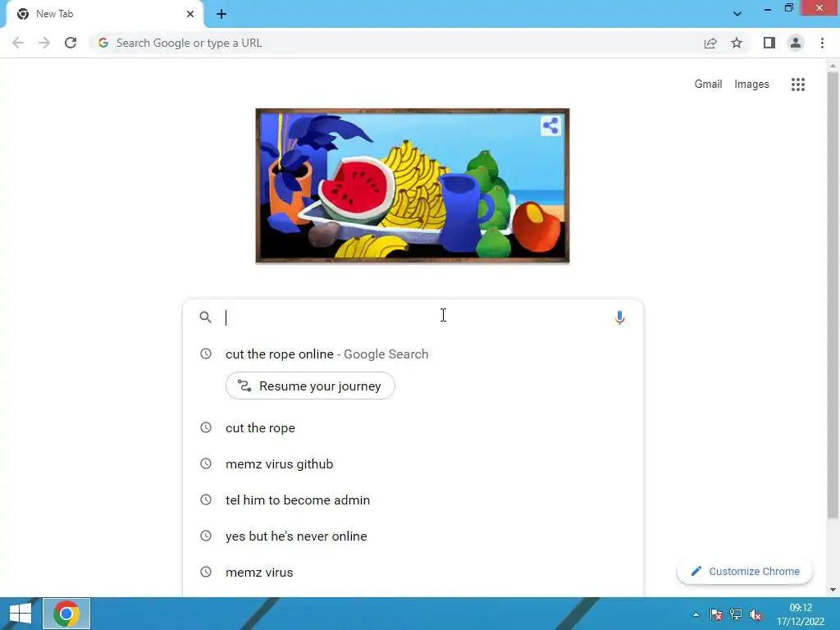Select the 'memz virus' suggestion
This screenshot has width=840, height=630.
click(x=413, y=572)
